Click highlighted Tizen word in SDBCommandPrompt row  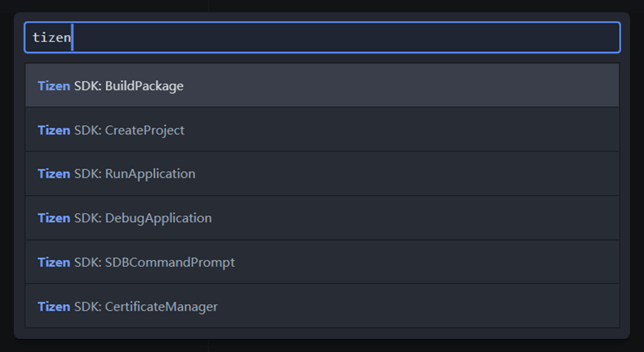click(x=54, y=262)
